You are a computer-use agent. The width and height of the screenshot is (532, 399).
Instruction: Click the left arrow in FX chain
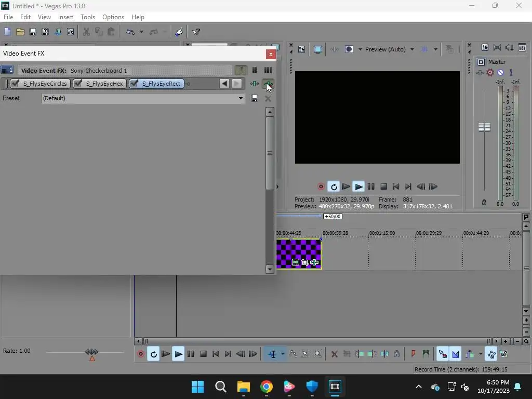coord(224,84)
